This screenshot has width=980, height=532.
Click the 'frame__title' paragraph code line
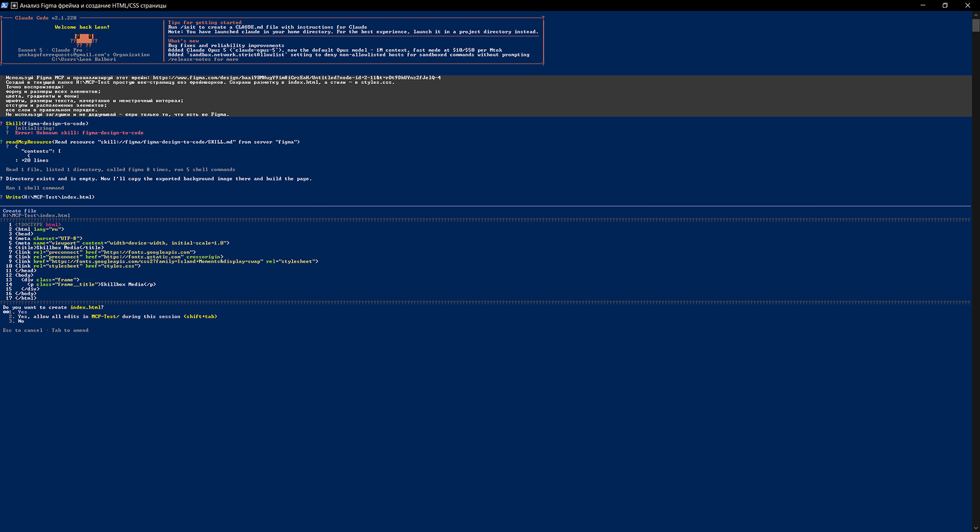point(92,284)
